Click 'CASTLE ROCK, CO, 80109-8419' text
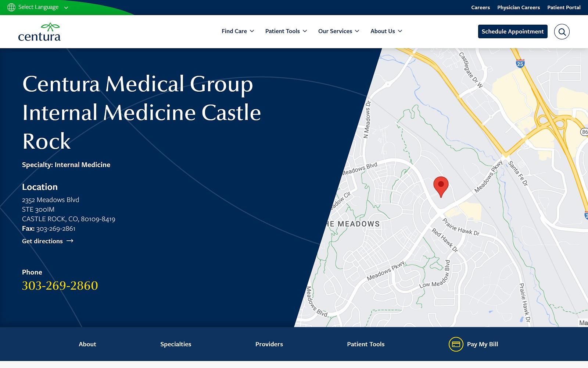Viewport: 588px width, 368px height. (x=69, y=219)
